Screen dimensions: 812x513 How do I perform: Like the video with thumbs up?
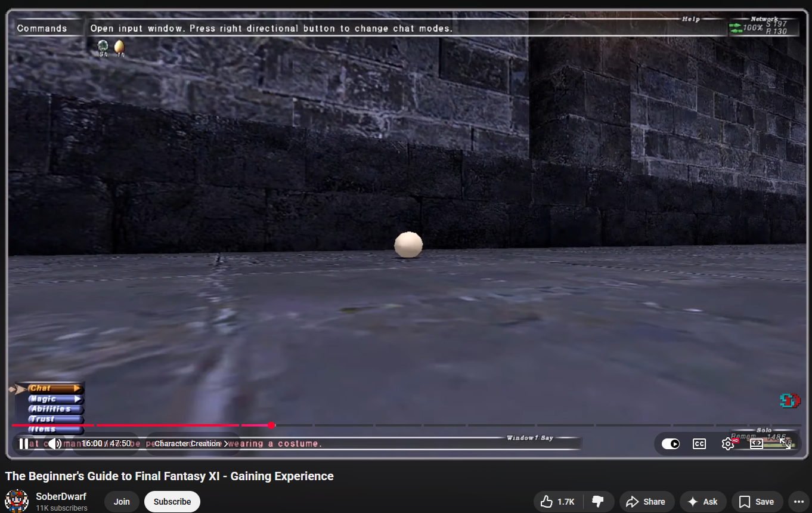(557, 502)
